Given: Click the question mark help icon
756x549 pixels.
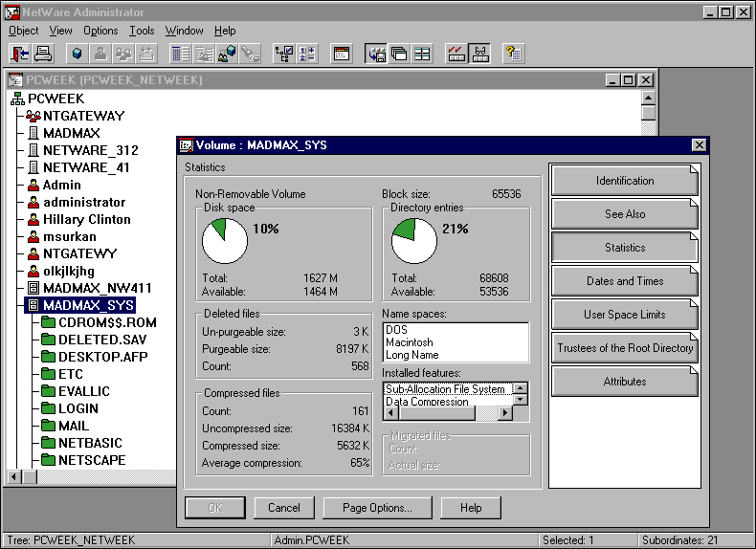Looking at the screenshot, I should point(514,54).
